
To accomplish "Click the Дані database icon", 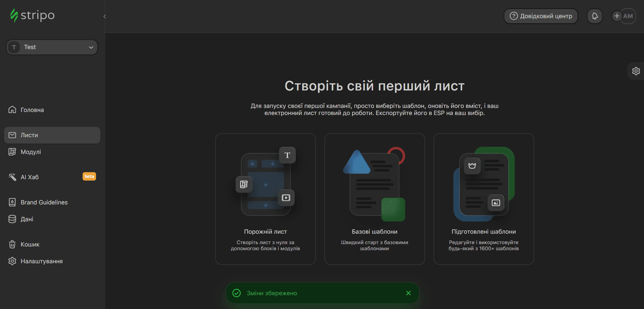I will point(12,219).
